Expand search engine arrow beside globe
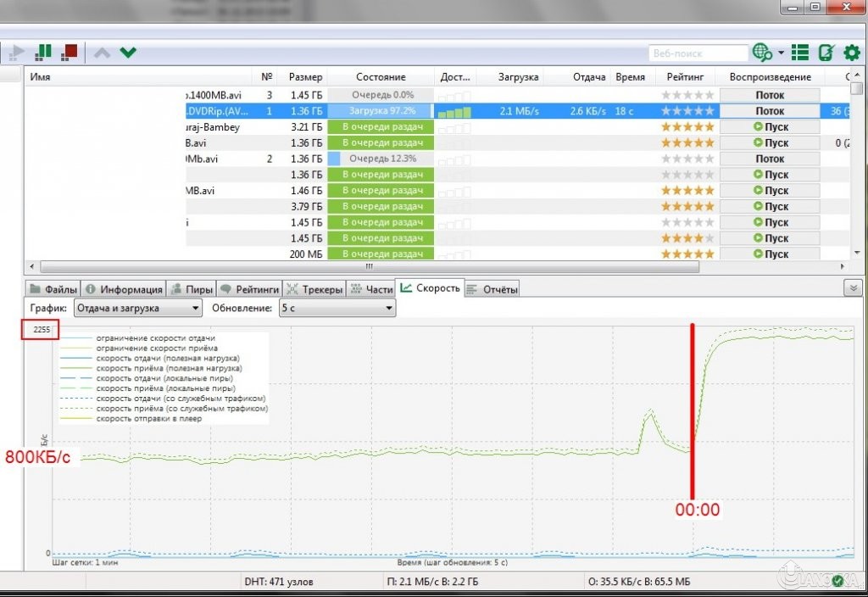Image resolution: width=868 pixels, height=597 pixels. point(781,53)
